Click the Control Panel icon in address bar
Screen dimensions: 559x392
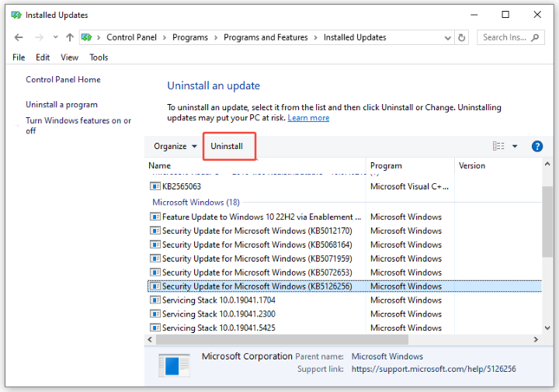(87, 37)
